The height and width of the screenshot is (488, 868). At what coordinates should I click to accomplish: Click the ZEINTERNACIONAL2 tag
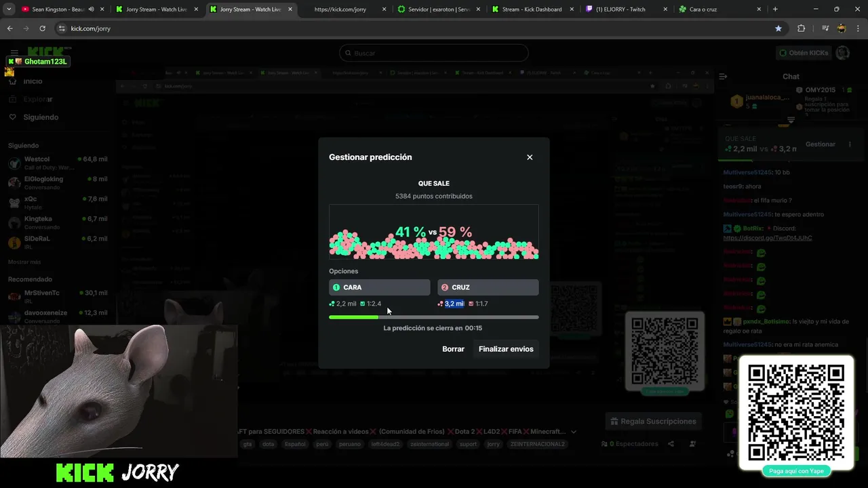537,444
